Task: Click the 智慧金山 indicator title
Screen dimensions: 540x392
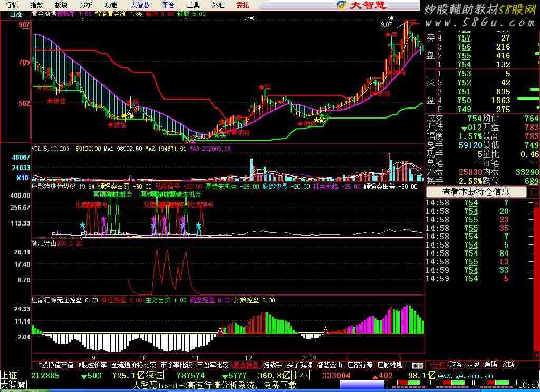Action: 44,243
